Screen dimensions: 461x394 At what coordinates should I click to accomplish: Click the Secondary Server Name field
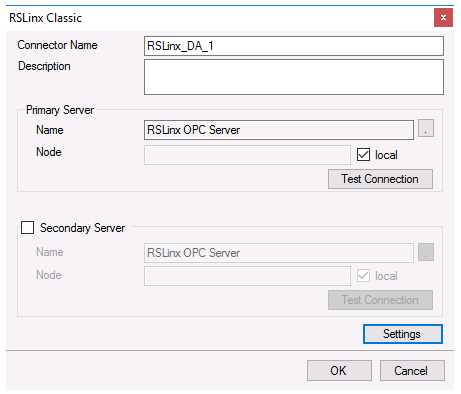[x=279, y=253]
